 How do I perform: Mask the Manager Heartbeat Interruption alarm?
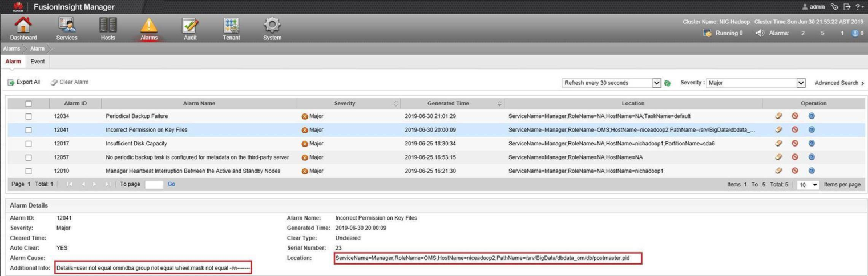tap(794, 171)
